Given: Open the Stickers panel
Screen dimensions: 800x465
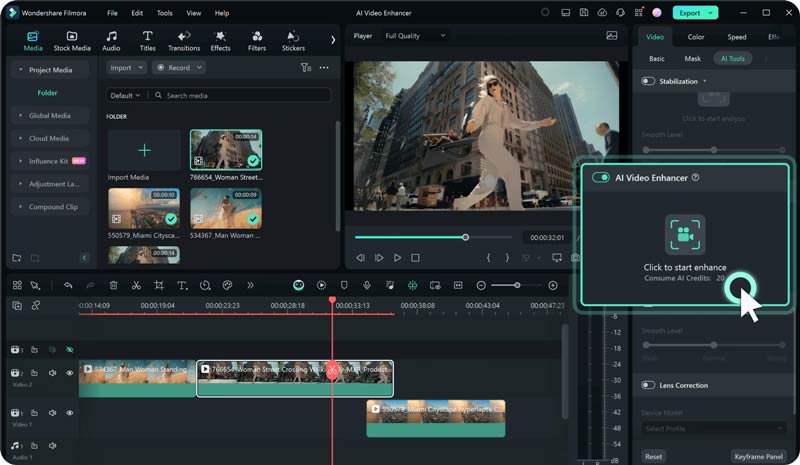Looking at the screenshot, I should point(293,41).
